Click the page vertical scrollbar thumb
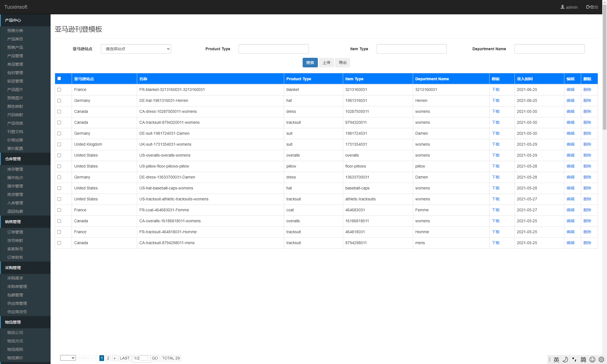The width and height of the screenshot is (607, 364). (x=604, y=67)
